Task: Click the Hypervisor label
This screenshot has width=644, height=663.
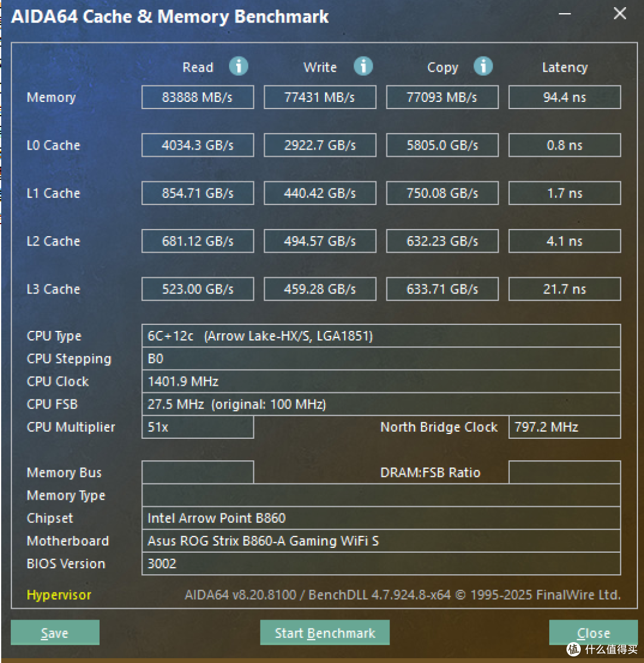Action: click(59, 595)
